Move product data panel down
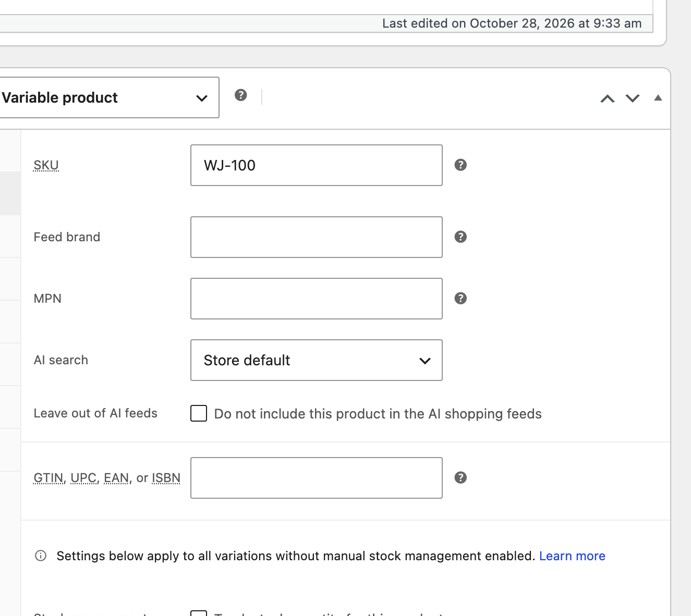Screen dimensions: 691x616 click(633, 98)
